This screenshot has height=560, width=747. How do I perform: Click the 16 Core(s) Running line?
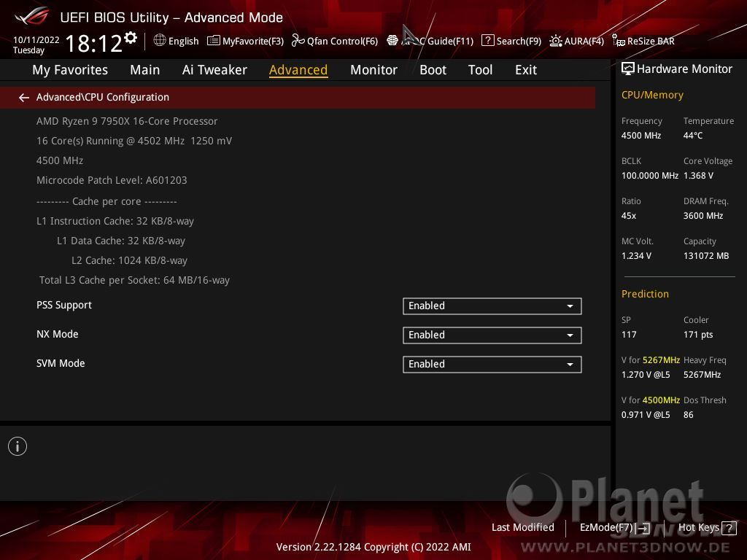(134, 141)
